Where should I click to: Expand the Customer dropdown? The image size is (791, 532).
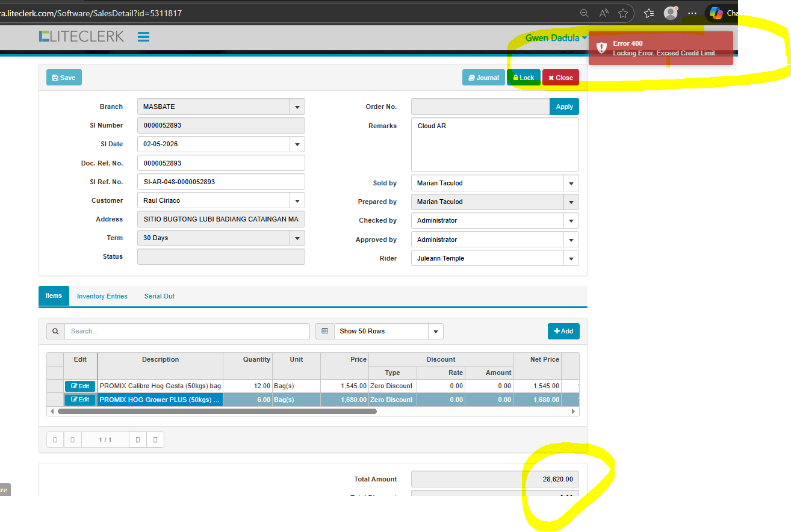297,200
